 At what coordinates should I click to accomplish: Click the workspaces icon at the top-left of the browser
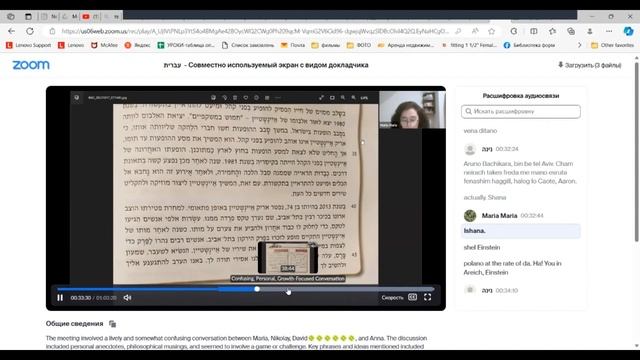[11, 16]
